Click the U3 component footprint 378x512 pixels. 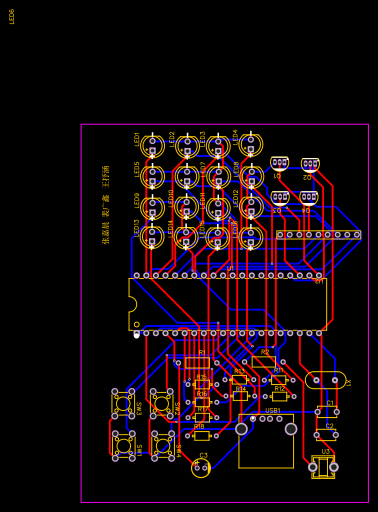click(323, 467)
